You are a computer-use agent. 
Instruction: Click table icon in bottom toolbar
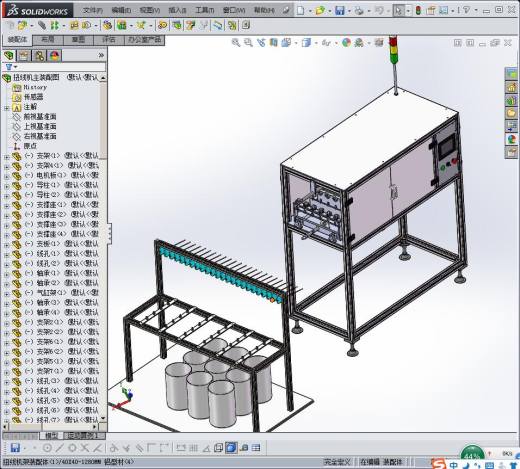coord(256,448)
